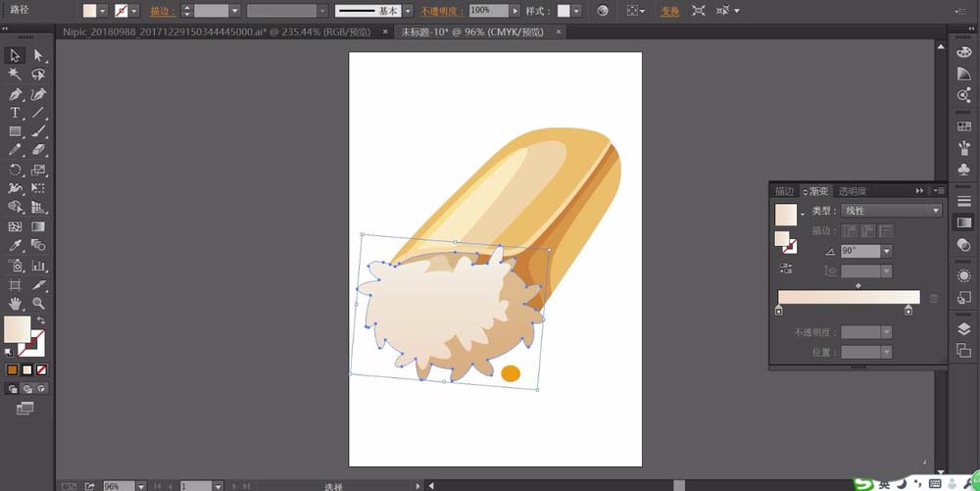Open brush definition 基本 dropdown
The height and width of the screenshot is (491, 980).
[408, 11]
